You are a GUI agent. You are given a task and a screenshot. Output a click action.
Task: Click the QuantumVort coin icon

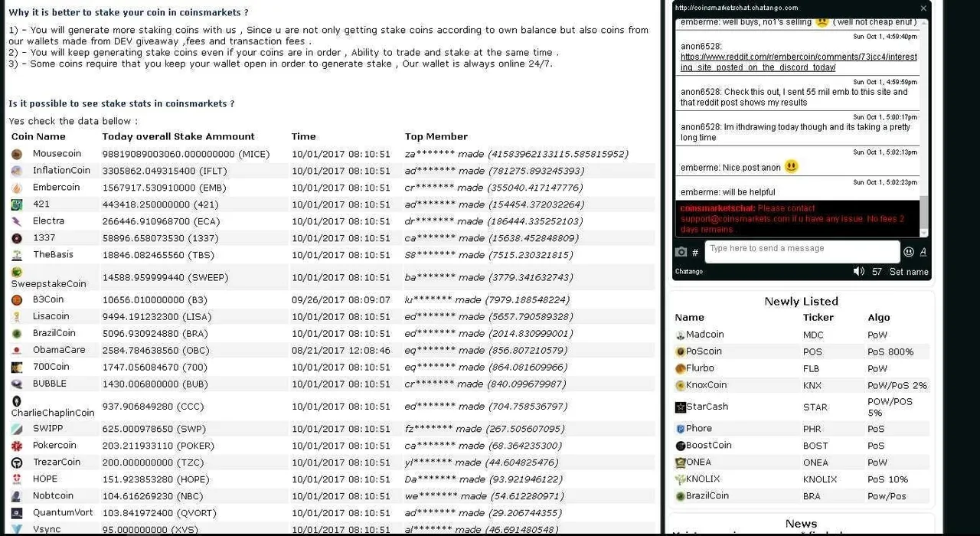(x=17, y=513)
